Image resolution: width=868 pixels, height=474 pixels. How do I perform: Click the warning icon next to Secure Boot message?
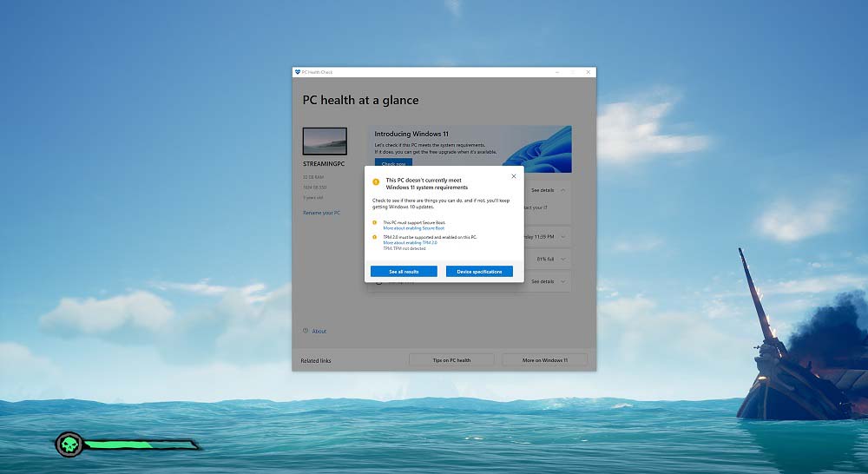[375, 222]
